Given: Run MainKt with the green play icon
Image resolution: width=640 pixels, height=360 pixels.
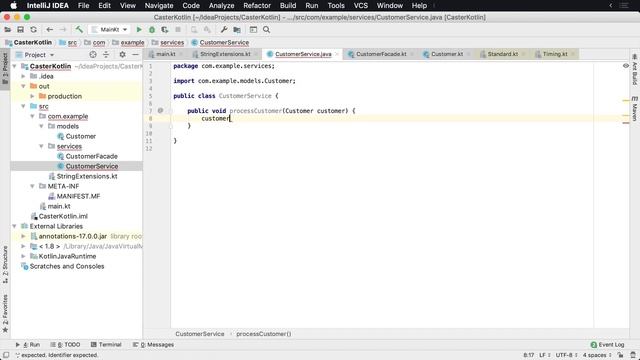Looking at the screenshot, I should click(x=139, y=29).
